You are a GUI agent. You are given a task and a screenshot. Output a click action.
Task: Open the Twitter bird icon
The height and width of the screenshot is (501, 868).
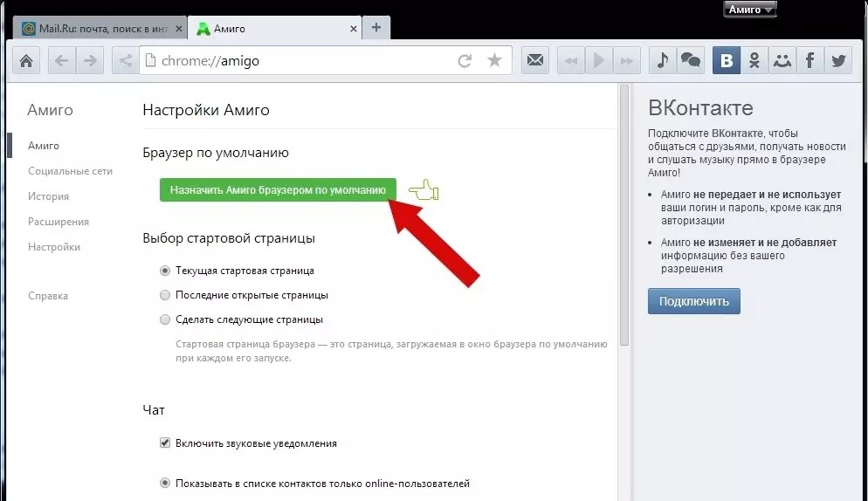[838, 61]
